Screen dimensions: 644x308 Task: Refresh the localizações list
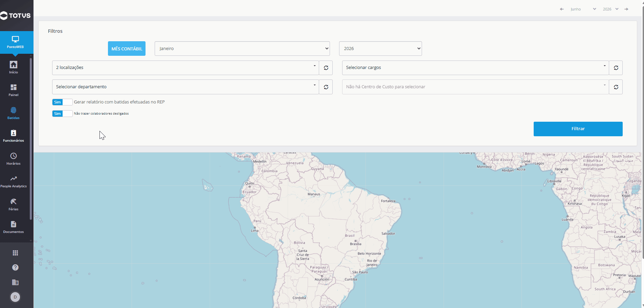pyautogui.click(x=326, y=68)
